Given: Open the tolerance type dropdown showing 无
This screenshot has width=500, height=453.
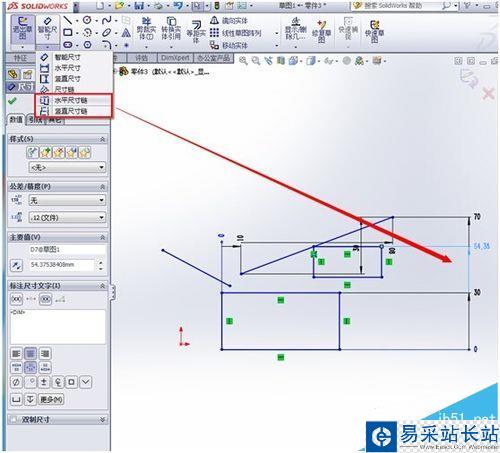Looking at the screenshot, I should 68,200.
